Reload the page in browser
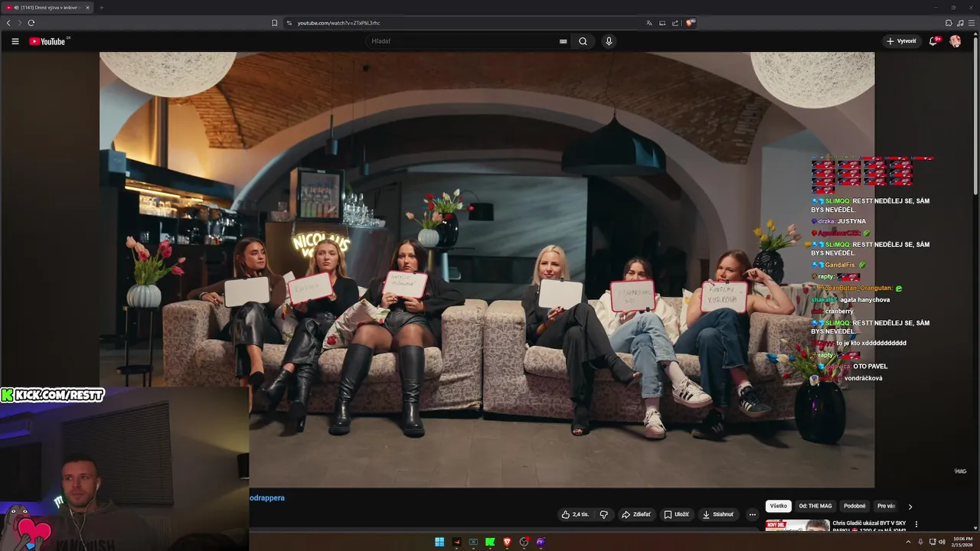This screenshot has width=980, height=551. 31,23
